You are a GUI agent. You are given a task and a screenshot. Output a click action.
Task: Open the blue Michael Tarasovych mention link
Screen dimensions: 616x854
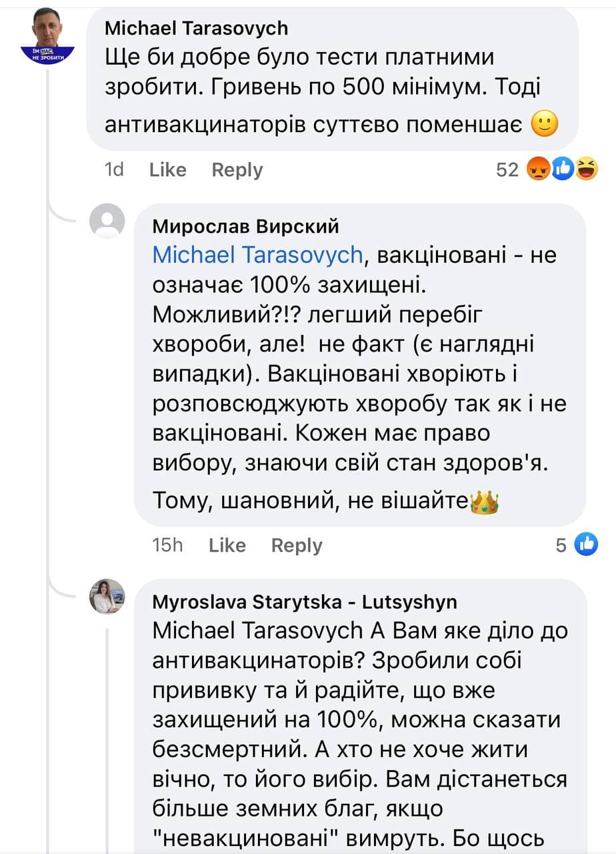[x=257, y=255]
